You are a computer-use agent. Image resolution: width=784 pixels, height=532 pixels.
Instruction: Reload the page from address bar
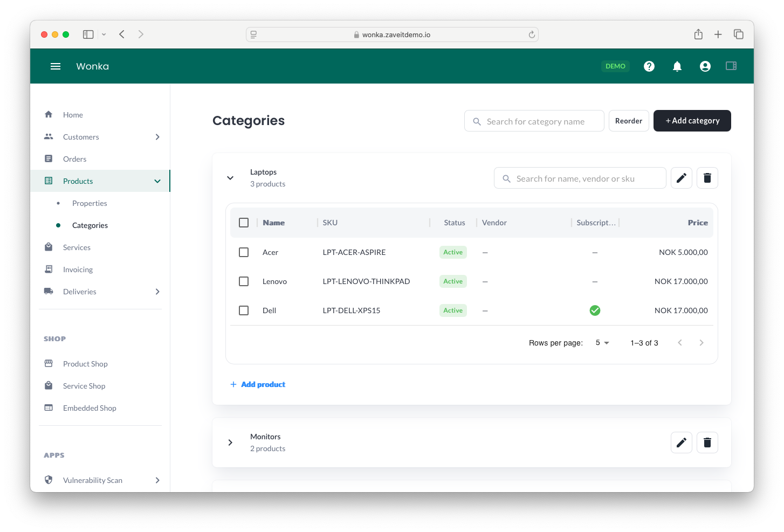pos(532,34)
